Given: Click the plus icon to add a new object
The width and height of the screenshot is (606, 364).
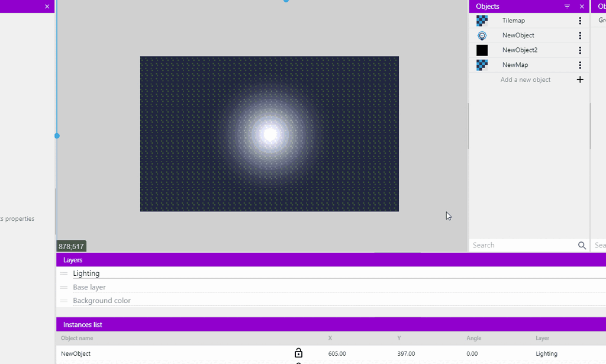Looking at the screenshot, I should pos(580,79).
